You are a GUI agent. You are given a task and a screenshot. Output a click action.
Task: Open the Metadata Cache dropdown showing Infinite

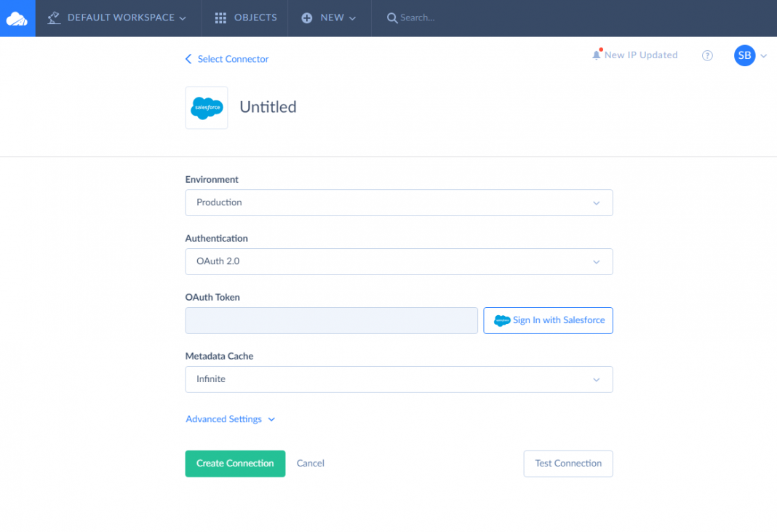point(399,380)
